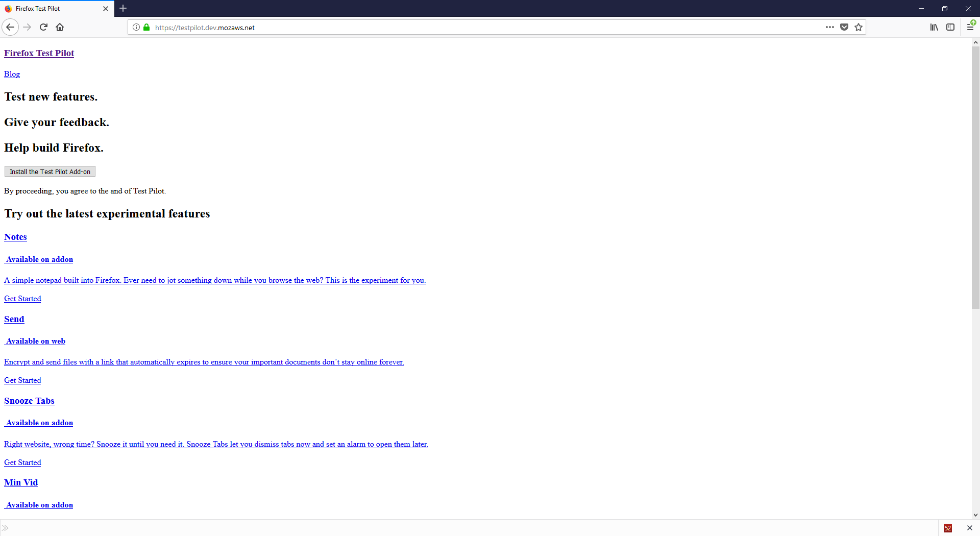Open page actions three-dot menu
This screenshot has width=980, height=536.
pyautogui.click(x=830, y=27)
